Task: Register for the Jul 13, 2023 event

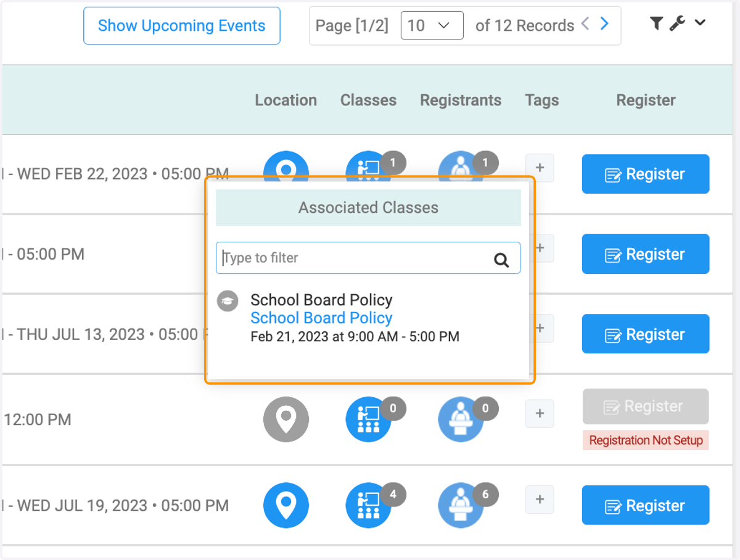Action: pyautogui.click(x=646, y=334)
